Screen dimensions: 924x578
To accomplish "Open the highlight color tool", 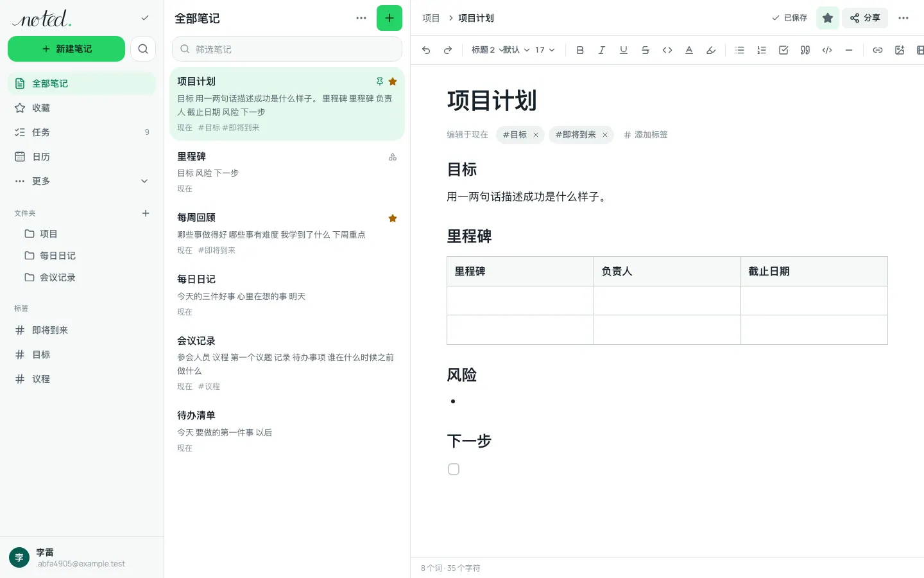I will point(711,50).
